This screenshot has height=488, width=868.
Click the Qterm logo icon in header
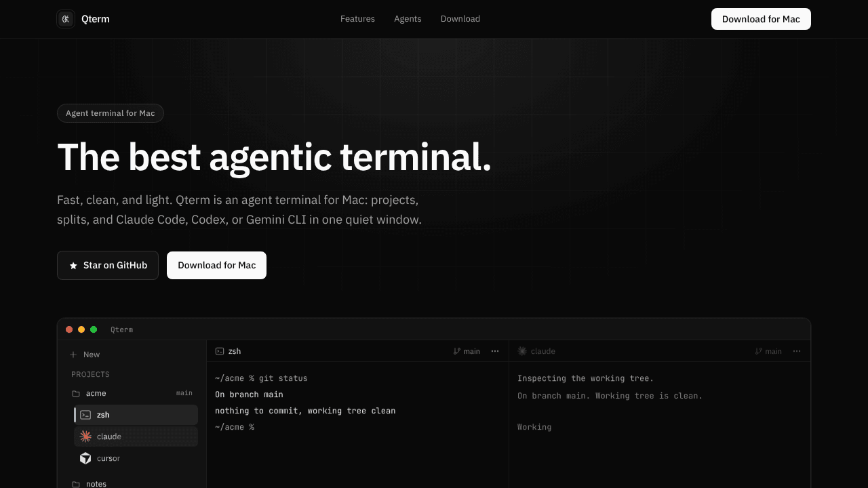66,19
